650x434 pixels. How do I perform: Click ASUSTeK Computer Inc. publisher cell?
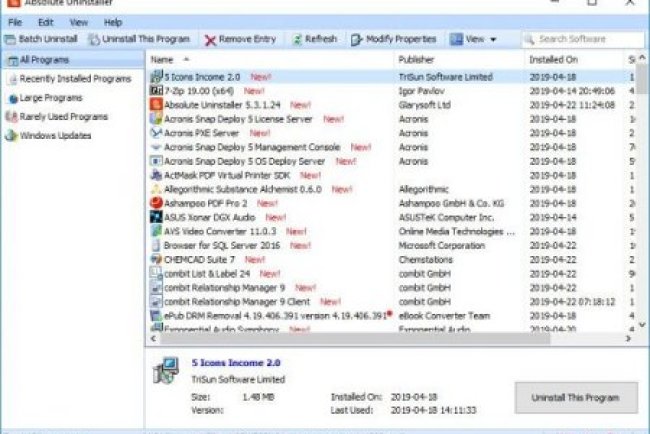446,217
